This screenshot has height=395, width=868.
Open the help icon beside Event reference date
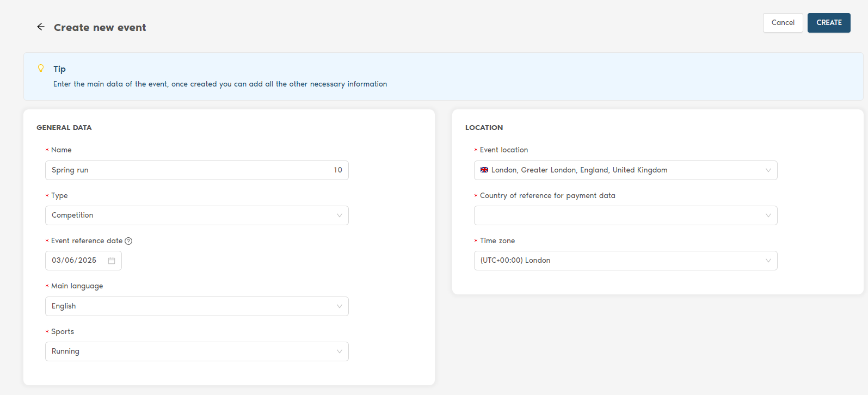(x=128, y=241)
